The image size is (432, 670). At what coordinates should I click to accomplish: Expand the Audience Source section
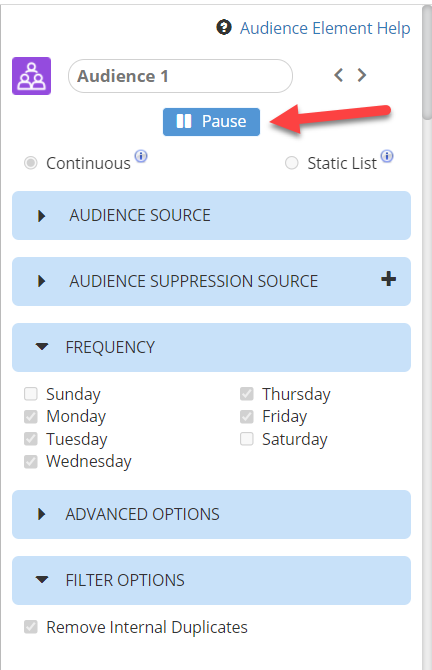[x=212, y=215]
